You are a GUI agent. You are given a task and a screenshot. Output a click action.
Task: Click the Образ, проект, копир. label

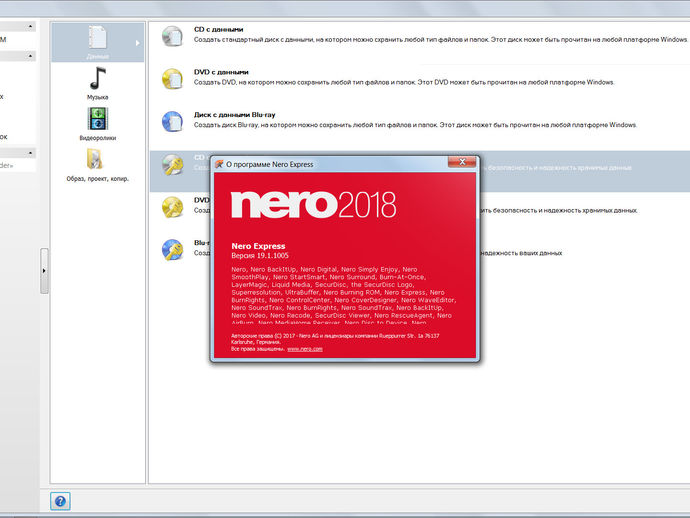coord(97,179)
